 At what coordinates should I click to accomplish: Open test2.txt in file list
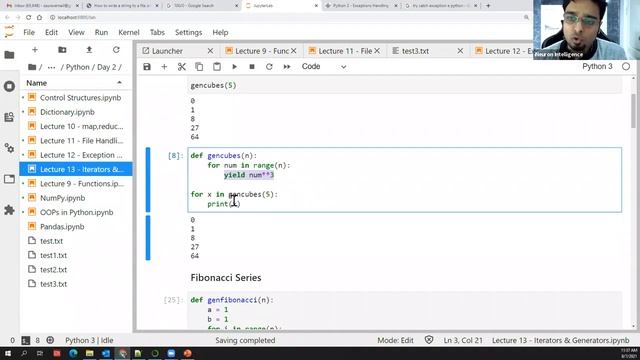pos(76,269)
